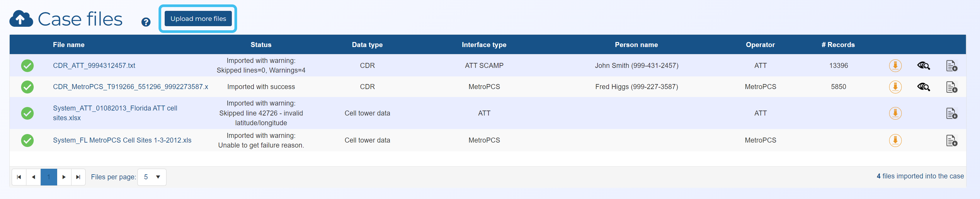Click the Upload more files button
The width and height of the screenshot is (980, 199).
tap(198, 19)
